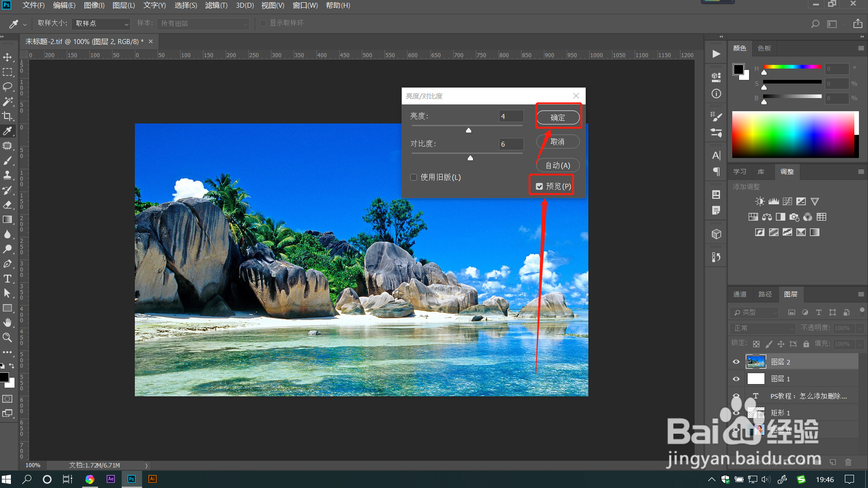Toggle Quick Mask mode icon

pyautogui.click(x=8, y=399)
